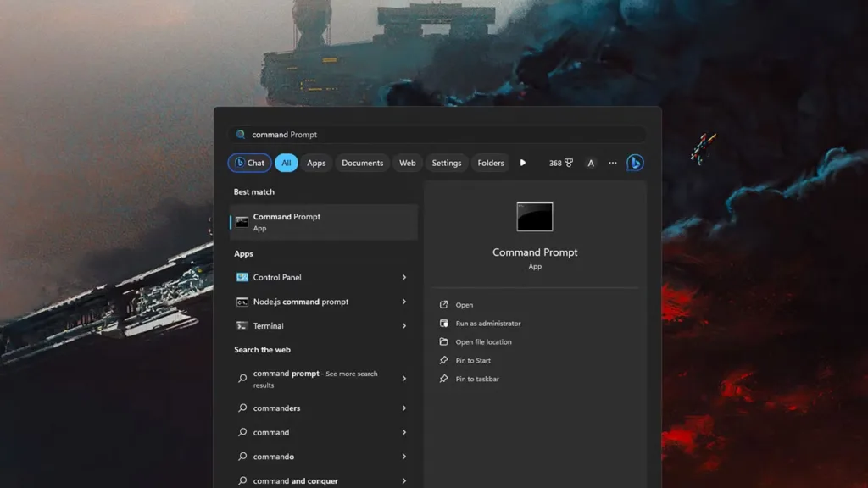
Task: Click the 'Apps' section heading in results
Action: 243,254
